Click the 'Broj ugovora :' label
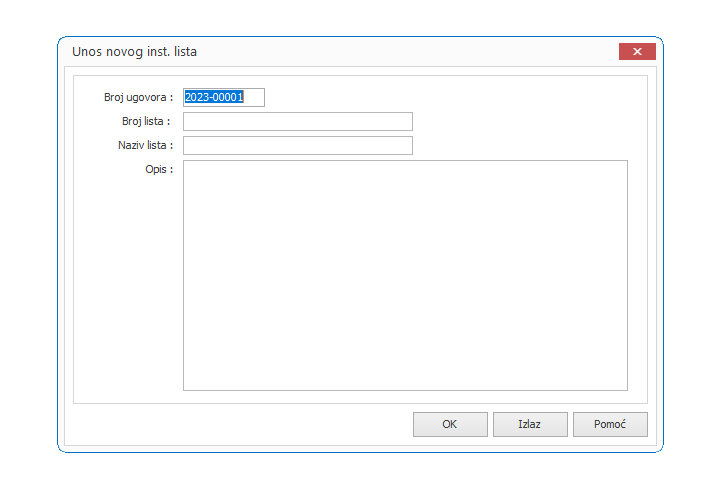The width and height of the screenshot is (713, 496). (138, 97)
